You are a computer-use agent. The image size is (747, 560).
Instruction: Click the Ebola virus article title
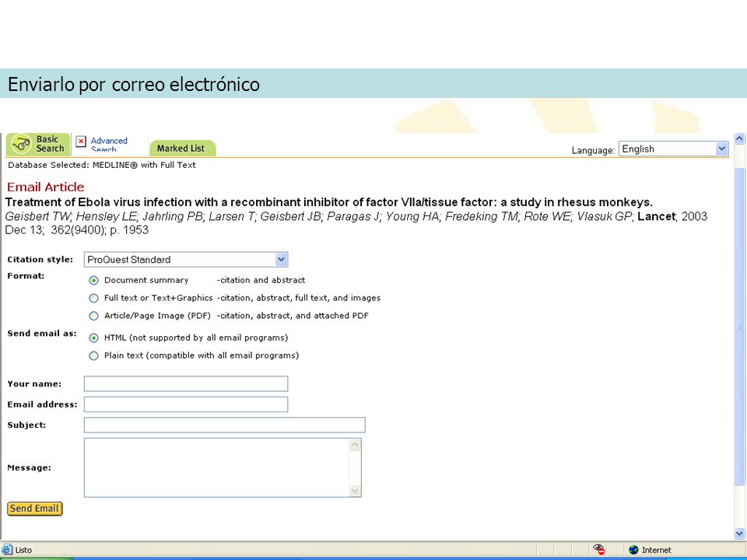tap(328, 202)
